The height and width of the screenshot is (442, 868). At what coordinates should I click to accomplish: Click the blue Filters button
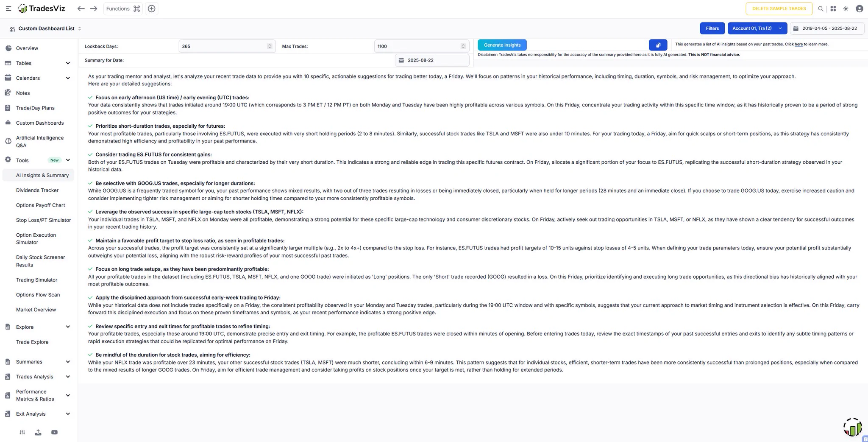click(712, 28)
